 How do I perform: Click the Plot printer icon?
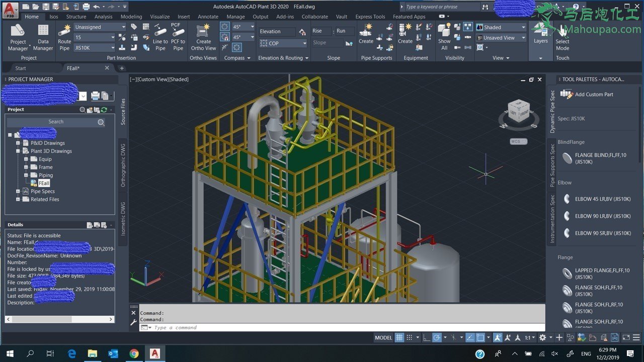(86, 7)
